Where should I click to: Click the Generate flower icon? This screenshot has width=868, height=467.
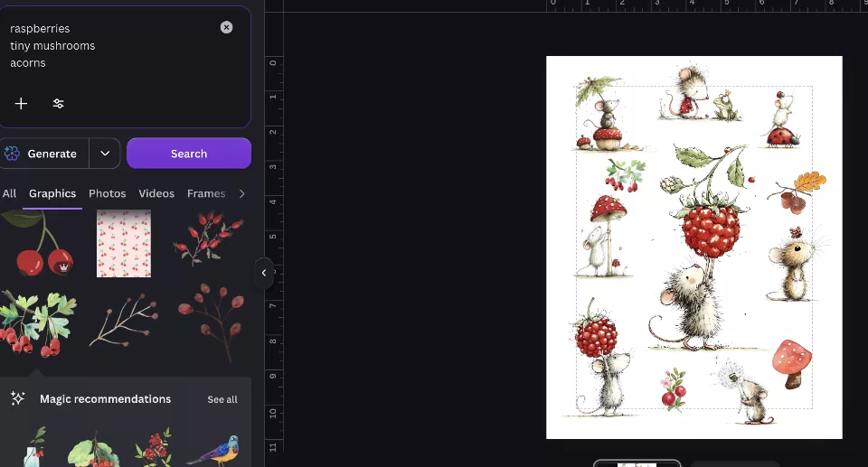[12, 154]
